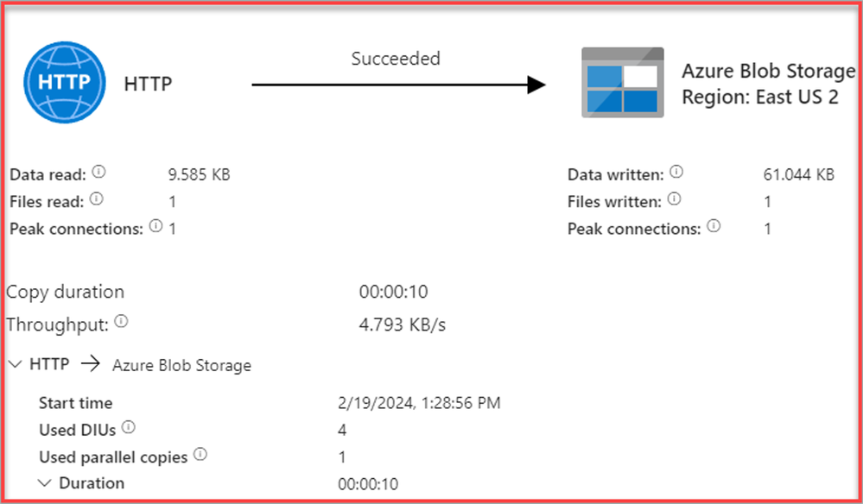Click info icon beside Used DIUs
The height and width of the screenshot is (504, 863).
(x=129, y=427)
